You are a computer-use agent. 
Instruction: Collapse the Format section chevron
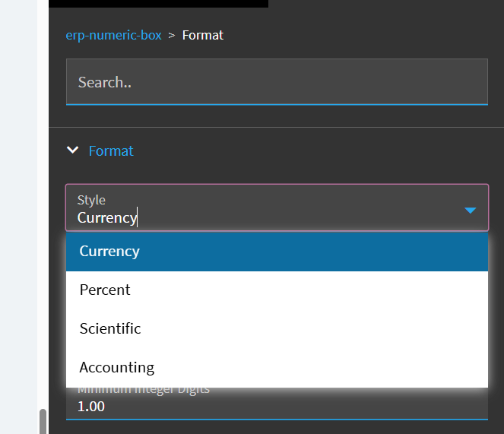tap(73, 150)
